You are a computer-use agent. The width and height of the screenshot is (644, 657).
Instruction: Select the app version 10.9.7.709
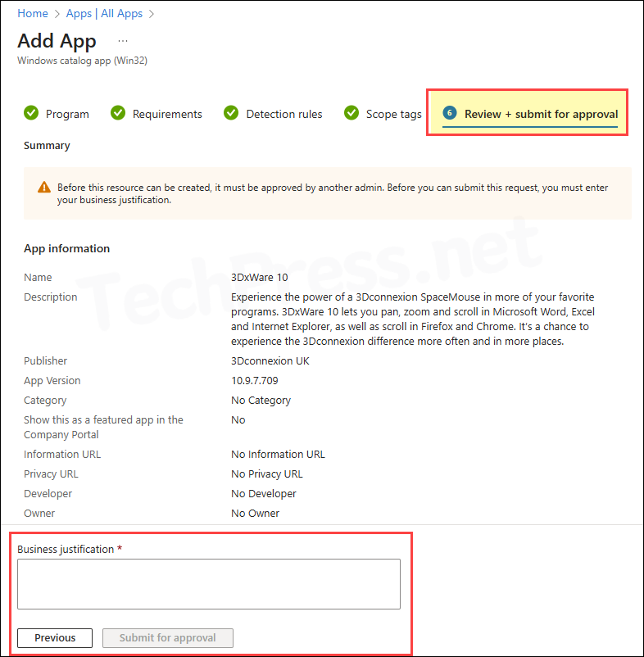255,380
